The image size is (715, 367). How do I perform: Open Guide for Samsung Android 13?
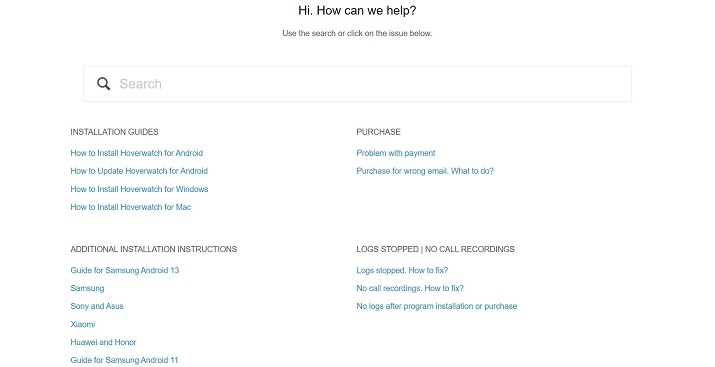124,270
